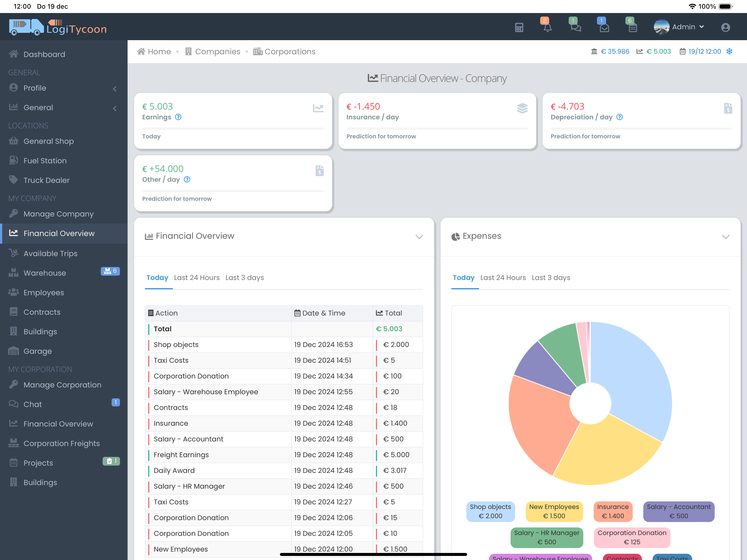Switch Financial Overview to Last 24 Hours
Viewport: 747px width, 560px height.
(197, 278)
